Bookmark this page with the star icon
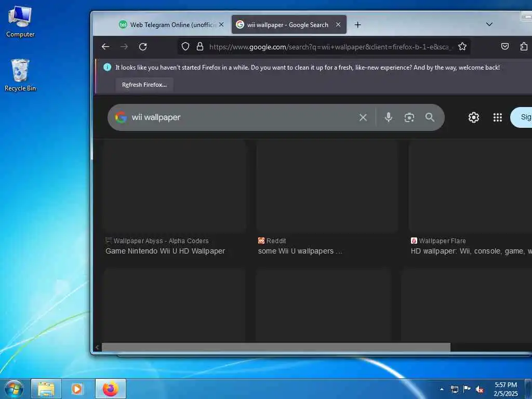The height and width of the screenshot is (399, 532). (x=462, y=46)
